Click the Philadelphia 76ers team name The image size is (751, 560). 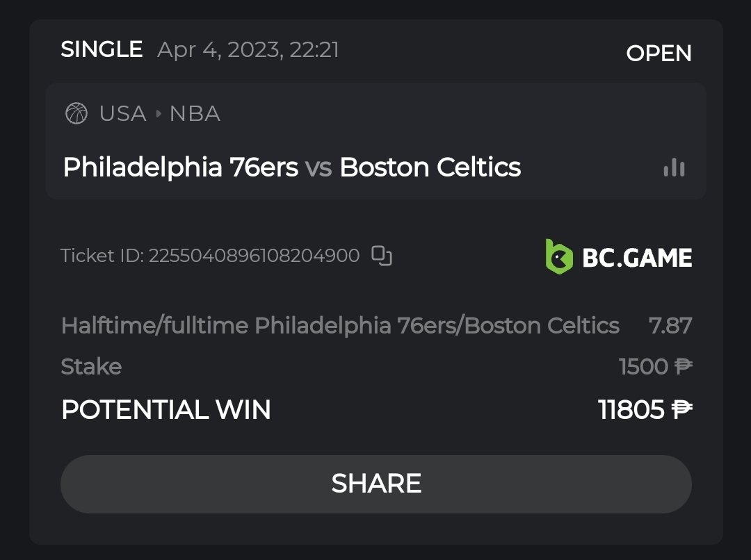coord(181,167)
